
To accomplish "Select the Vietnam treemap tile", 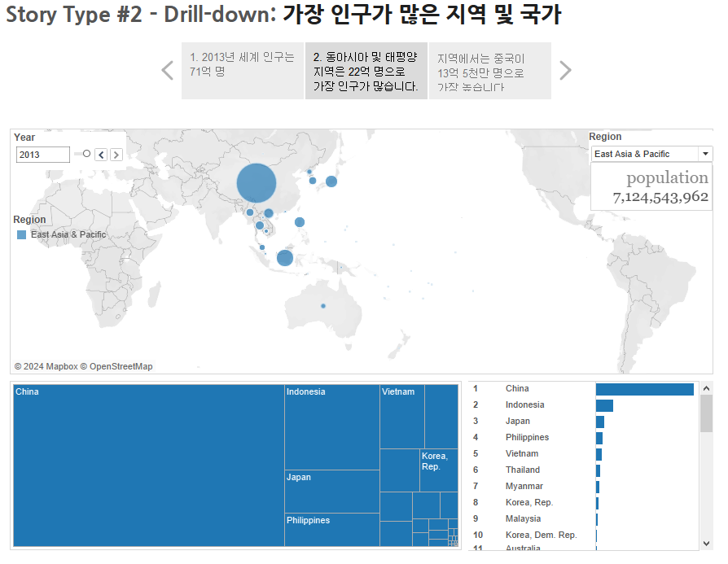I will 402,417.
